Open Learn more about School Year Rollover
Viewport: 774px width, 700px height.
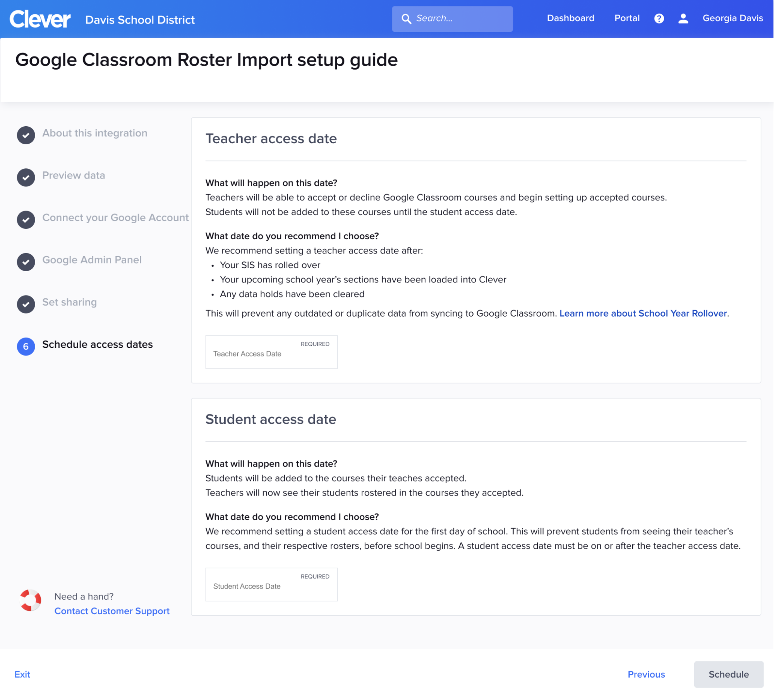pos(643,313)
